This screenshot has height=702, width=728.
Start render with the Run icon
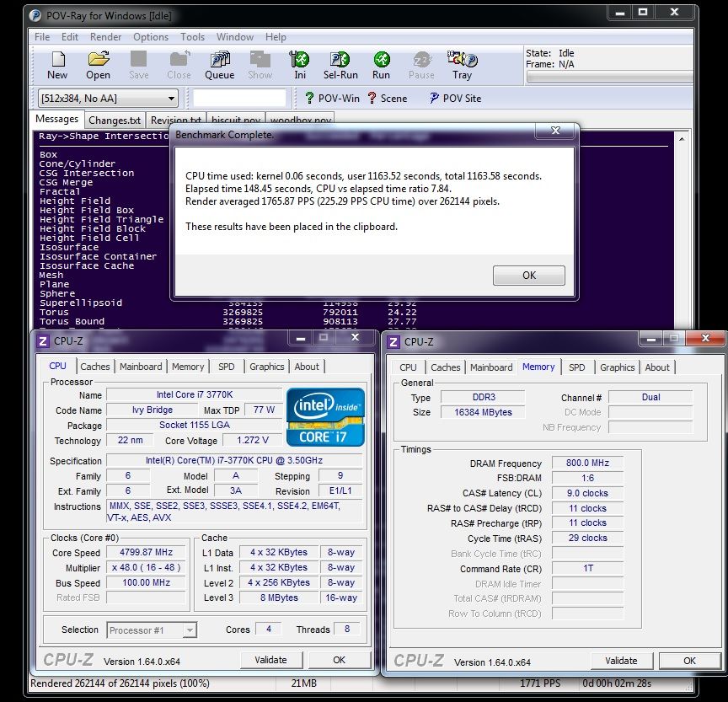381,64
